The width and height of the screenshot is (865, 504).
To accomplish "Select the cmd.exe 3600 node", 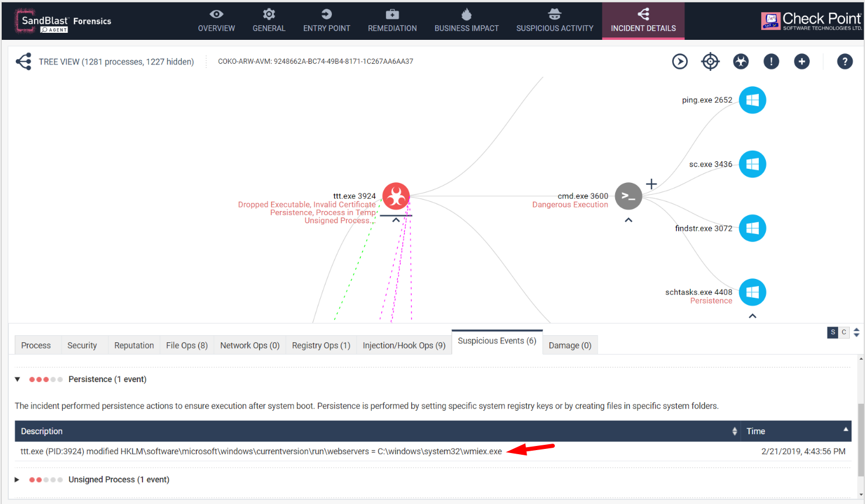I will (x=628, y=196).
